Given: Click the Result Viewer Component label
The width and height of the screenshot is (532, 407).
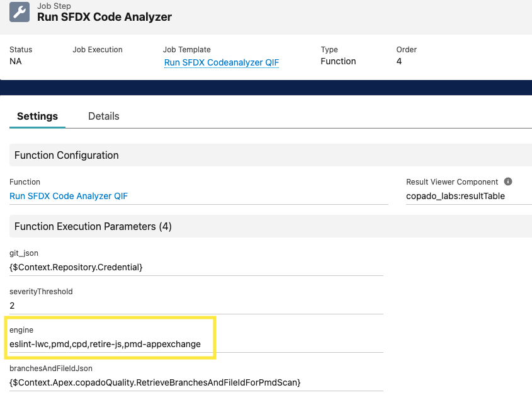Looking at the screenshot, I should click(x=452, y=182).
